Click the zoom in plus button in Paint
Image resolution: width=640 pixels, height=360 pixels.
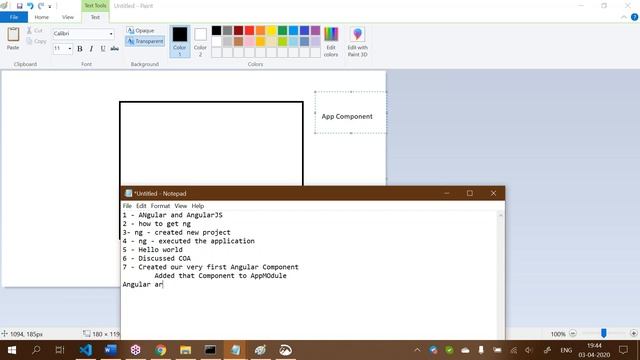pos(633,333)
